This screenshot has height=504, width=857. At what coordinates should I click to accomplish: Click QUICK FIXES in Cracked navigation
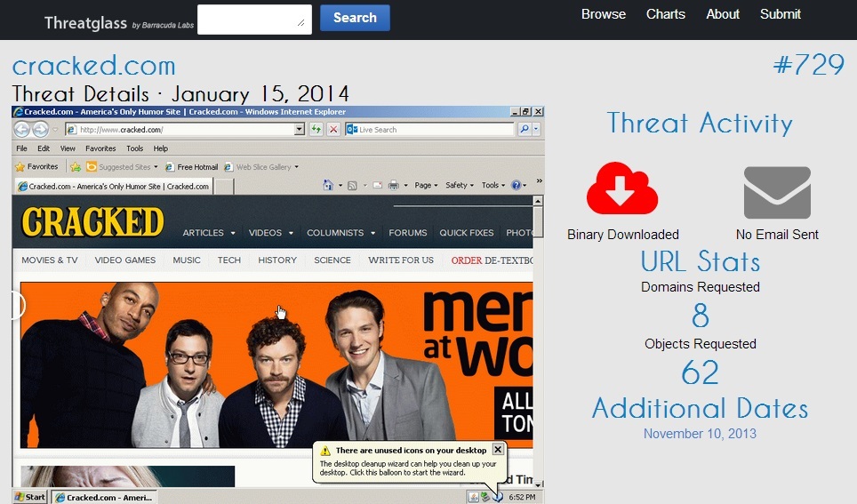click(466, 232)
